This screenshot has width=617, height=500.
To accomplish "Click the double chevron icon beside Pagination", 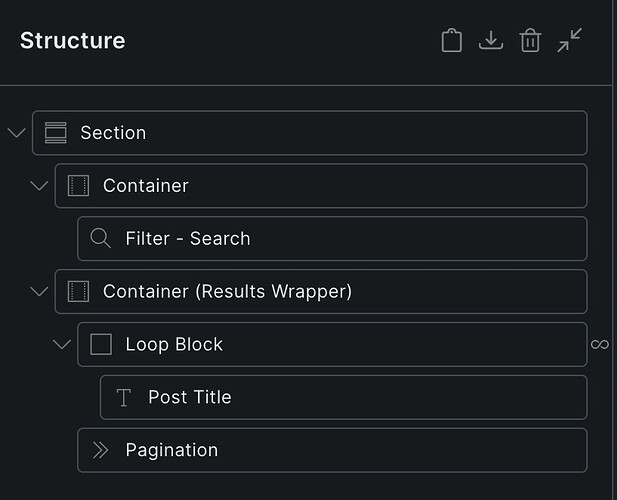I will [100, 450].
